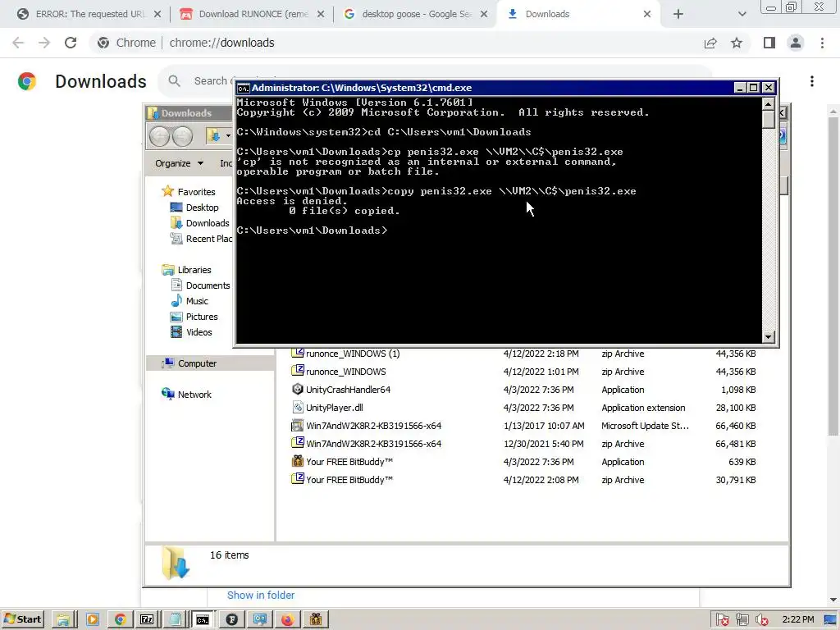Select Favorites in the navigation pane
Screen dimensions: 840x630
click(x=189, y=192)
